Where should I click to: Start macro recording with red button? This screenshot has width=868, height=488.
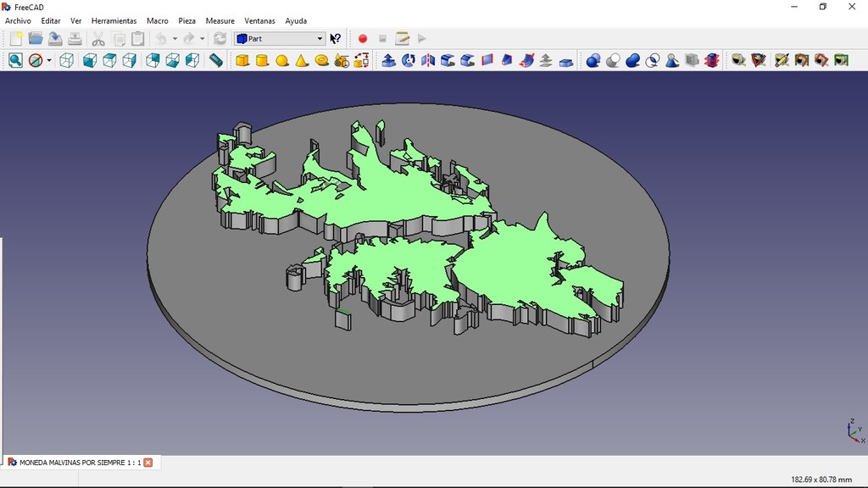pos(363,38)
